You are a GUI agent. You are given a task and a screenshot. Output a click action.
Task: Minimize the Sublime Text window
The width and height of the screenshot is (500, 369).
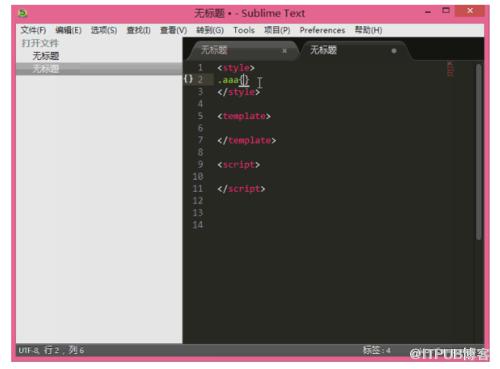pyautogui.click(x=428, y=12)
